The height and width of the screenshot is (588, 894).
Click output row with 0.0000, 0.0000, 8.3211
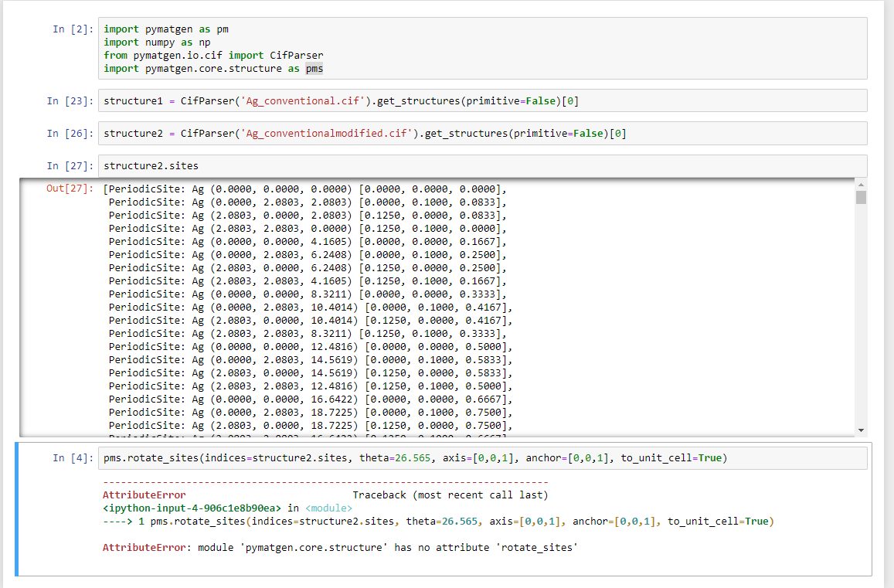(308, 294)
